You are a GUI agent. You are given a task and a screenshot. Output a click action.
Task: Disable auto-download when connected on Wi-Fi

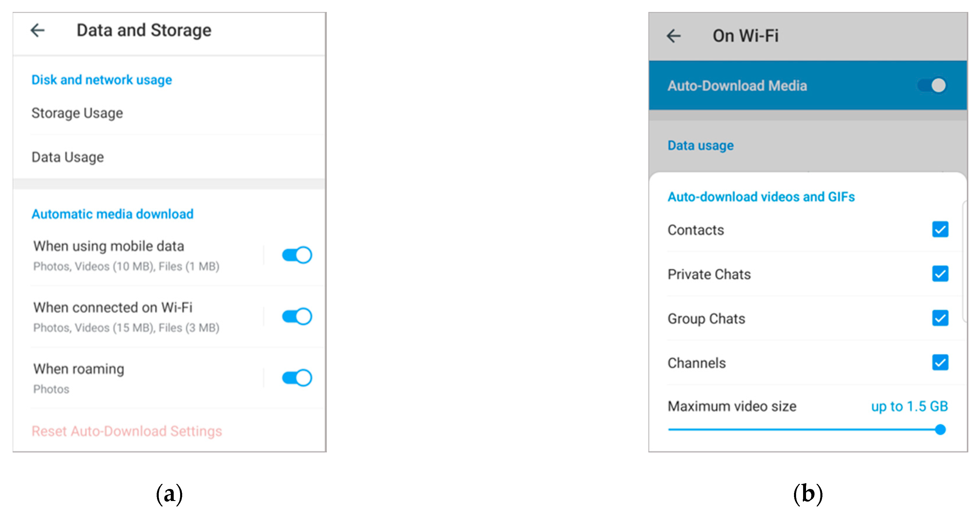click(x=297, y=317)
